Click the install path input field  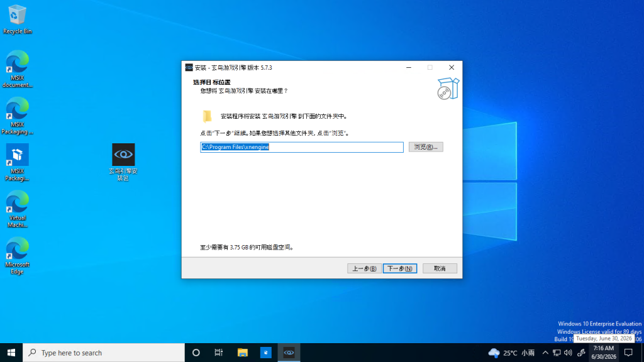pos(302,147)
